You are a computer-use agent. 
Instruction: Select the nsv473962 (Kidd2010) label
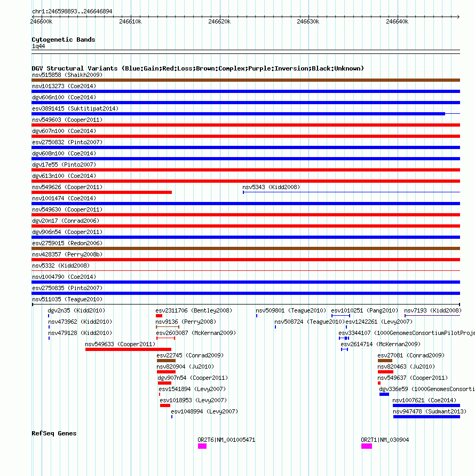pos(80,322)
